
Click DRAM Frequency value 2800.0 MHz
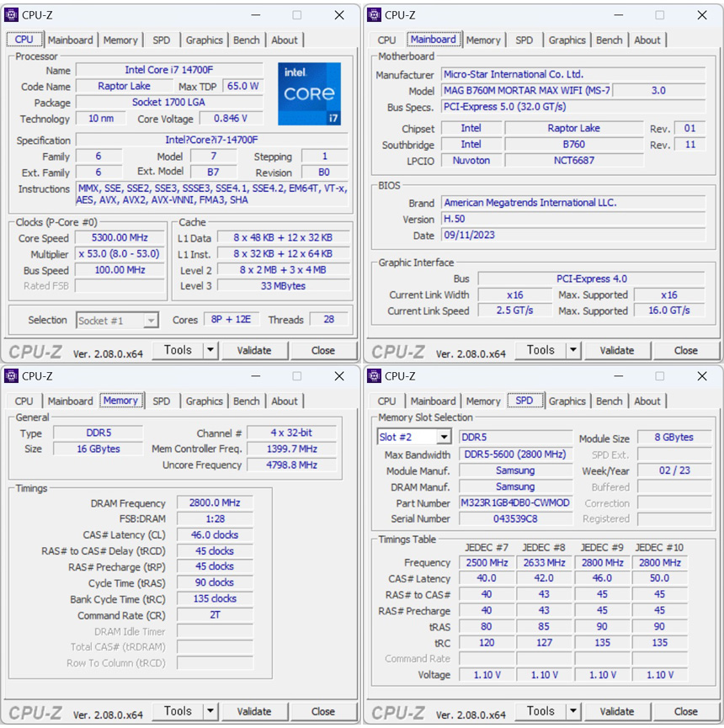click(x=215, y=502)
